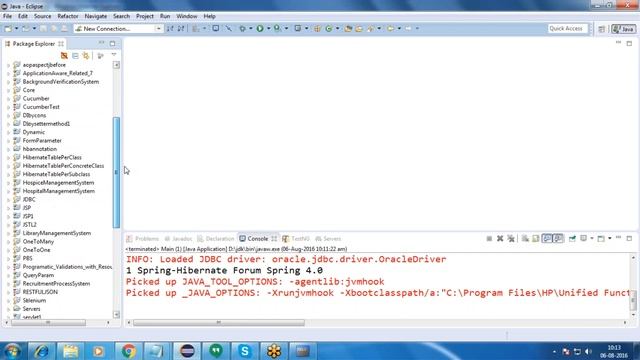This screenshot has height=360, width=640.
Task: Select the RESTFULJSON project
Action: pos(40,292)
